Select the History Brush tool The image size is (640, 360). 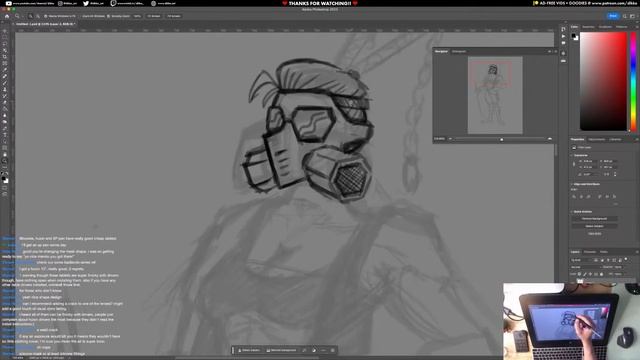pos(5,96)
